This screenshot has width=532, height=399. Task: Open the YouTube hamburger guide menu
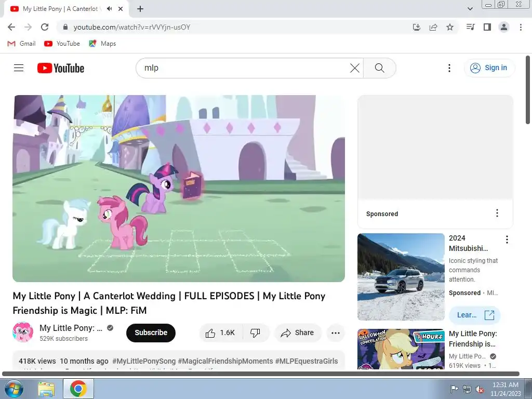coord(19,68)
